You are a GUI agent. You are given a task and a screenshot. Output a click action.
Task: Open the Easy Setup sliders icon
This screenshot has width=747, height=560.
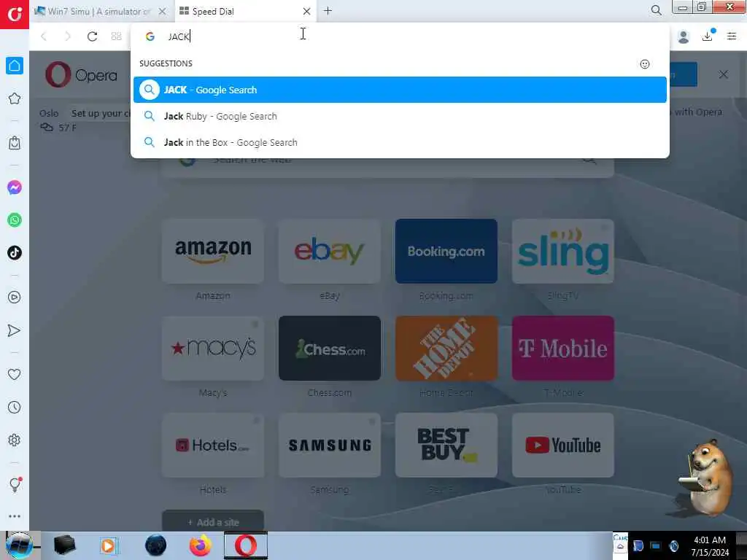pyautogui.click(x=732, y=36)
